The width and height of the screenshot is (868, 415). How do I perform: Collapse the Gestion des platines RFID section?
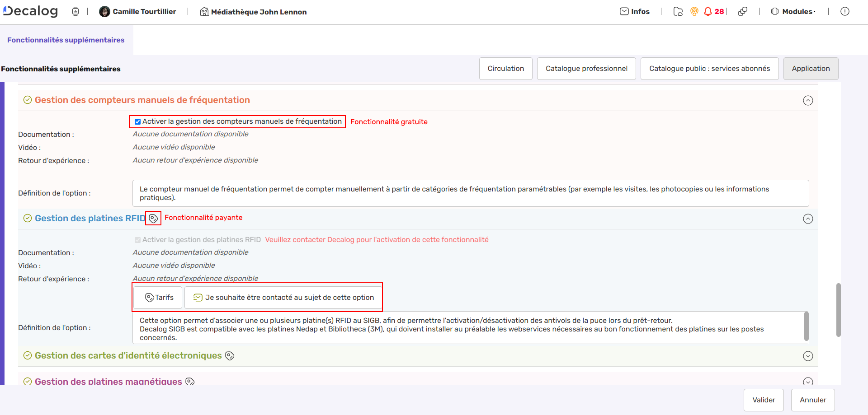pos(808,219)
